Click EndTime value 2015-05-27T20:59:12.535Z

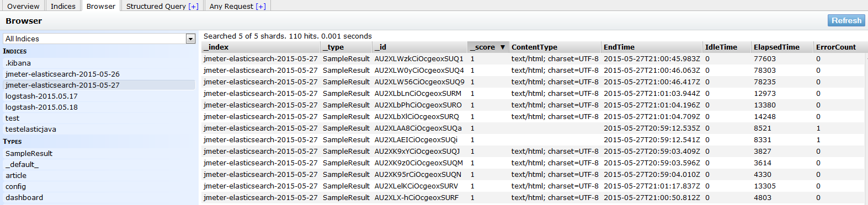click(x=652, y=128)
